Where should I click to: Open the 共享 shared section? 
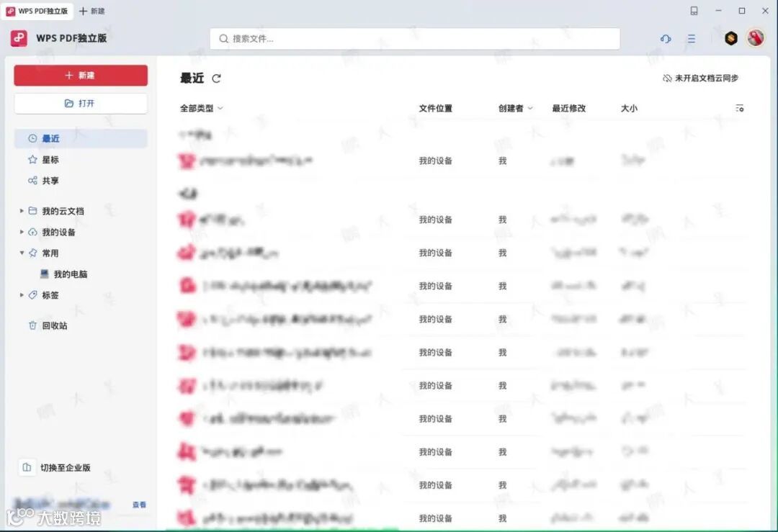click(x=50, y=181)
